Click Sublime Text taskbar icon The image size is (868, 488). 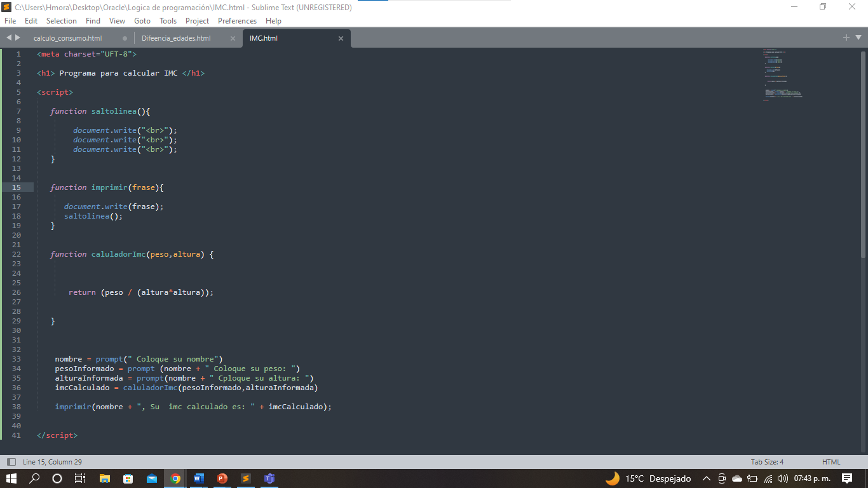245,478
